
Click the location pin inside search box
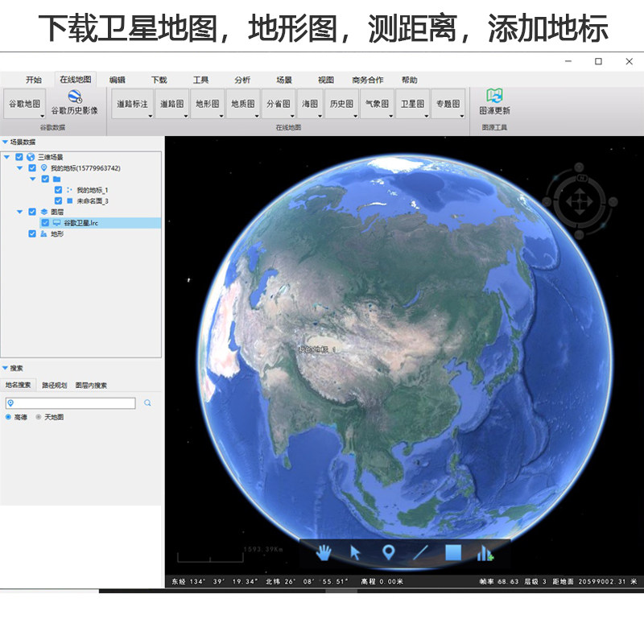(x=11, y=403)
